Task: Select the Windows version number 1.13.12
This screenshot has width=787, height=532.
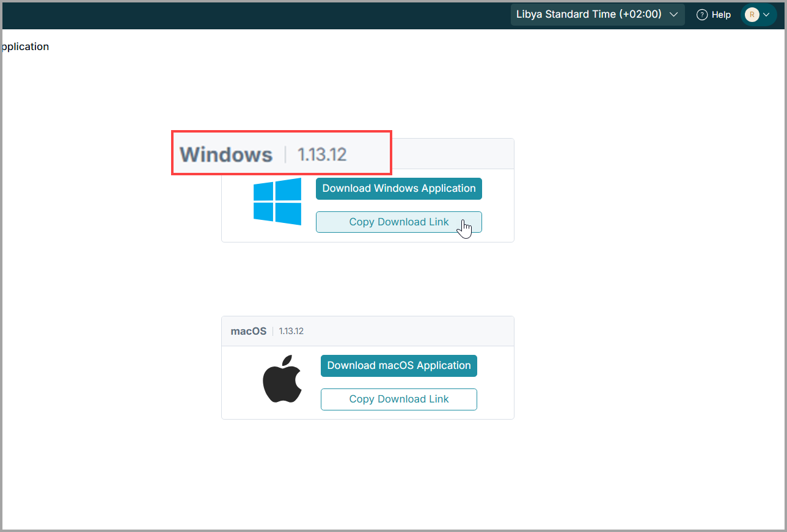Action: [322, 155]
